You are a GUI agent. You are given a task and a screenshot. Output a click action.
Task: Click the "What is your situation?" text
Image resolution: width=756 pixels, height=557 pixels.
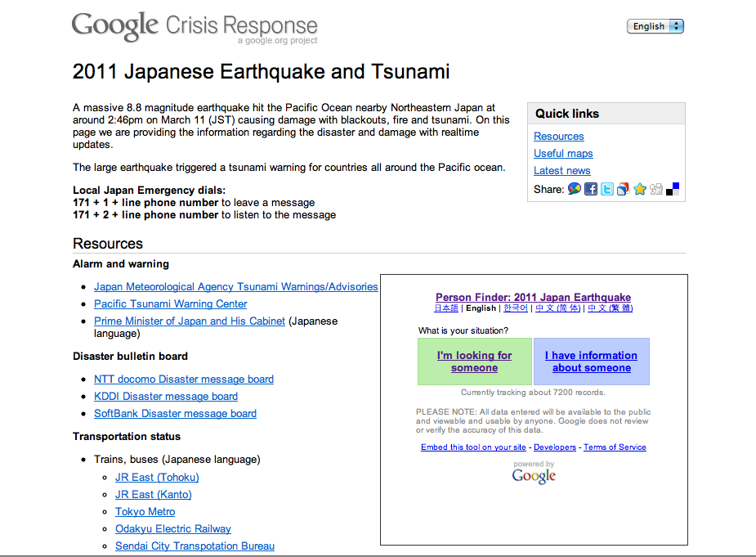(463, 330)
